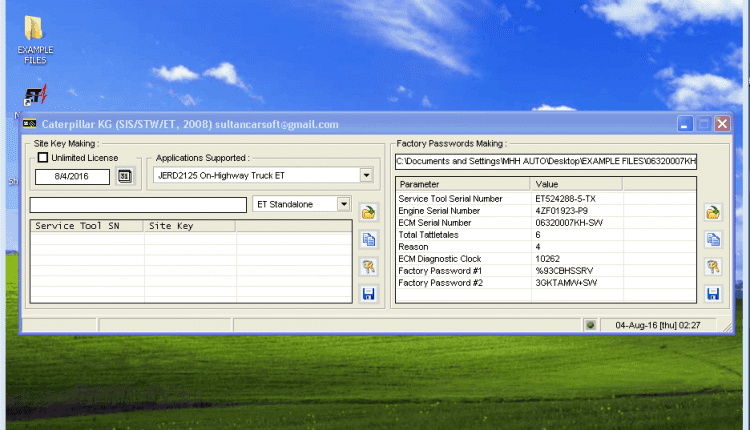This screenshot has height=430, width=750.
Task: Click password value %93CBHSSRV
Action: [x=564, y=271]
